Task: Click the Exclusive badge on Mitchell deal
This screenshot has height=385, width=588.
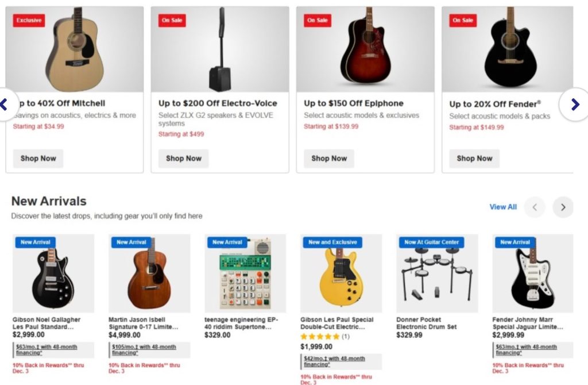Action: 29,21
